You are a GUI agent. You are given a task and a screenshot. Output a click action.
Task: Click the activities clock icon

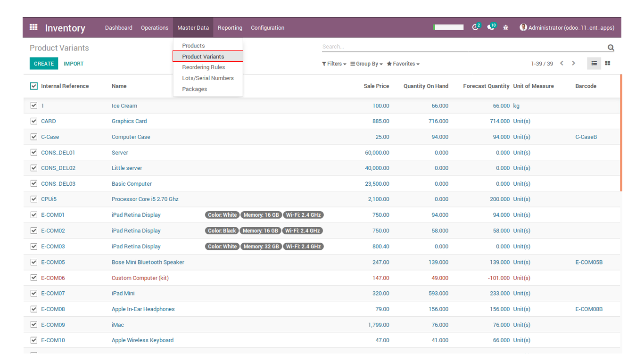[475, 27]
